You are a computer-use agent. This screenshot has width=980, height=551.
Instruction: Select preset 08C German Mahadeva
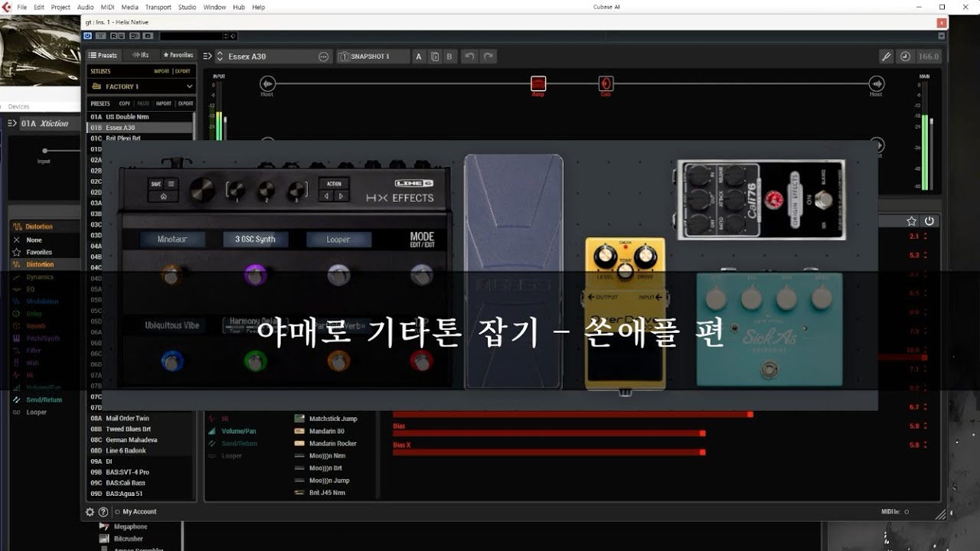coord(140,440)
